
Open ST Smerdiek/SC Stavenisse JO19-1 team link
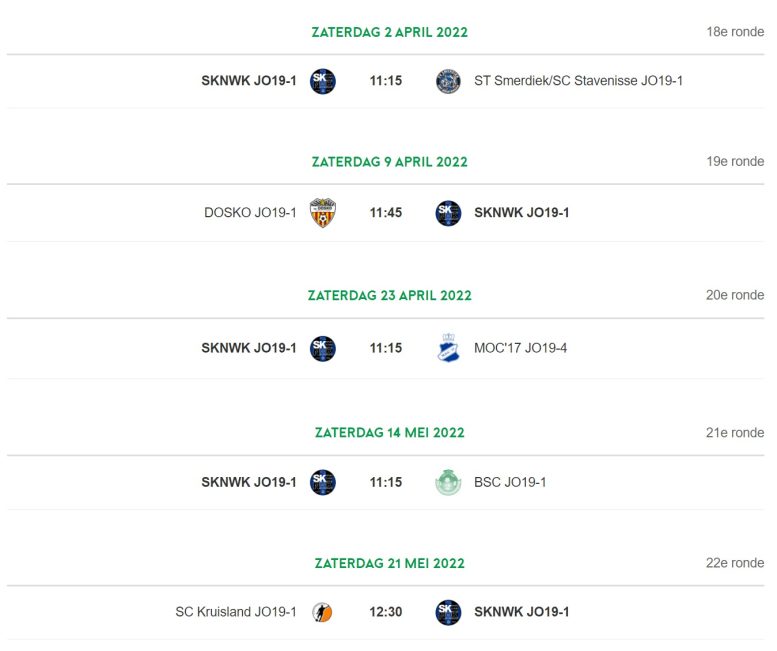click(x=578, y=81)
